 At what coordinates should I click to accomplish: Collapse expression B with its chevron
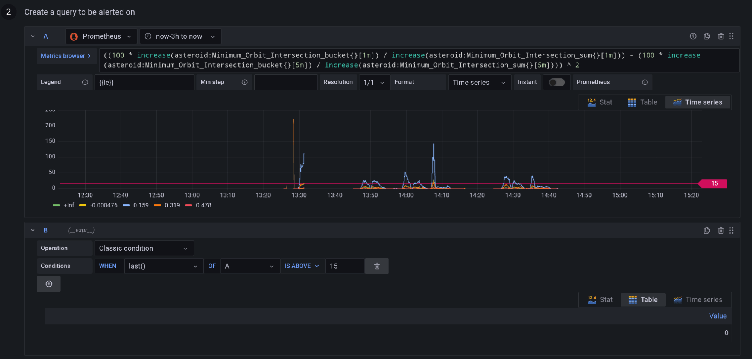pyautogui.click(x=32, y=231)
